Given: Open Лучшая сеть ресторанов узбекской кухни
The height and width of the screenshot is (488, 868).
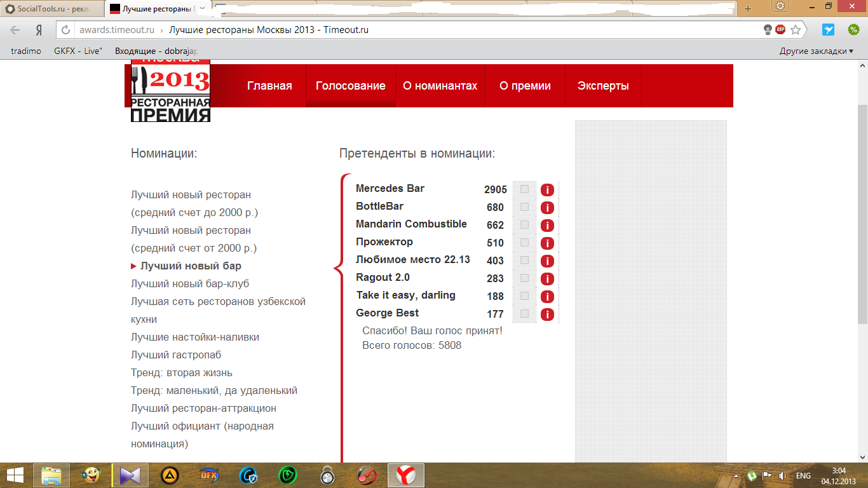Looking at the screenshot, I should point(219,311).
